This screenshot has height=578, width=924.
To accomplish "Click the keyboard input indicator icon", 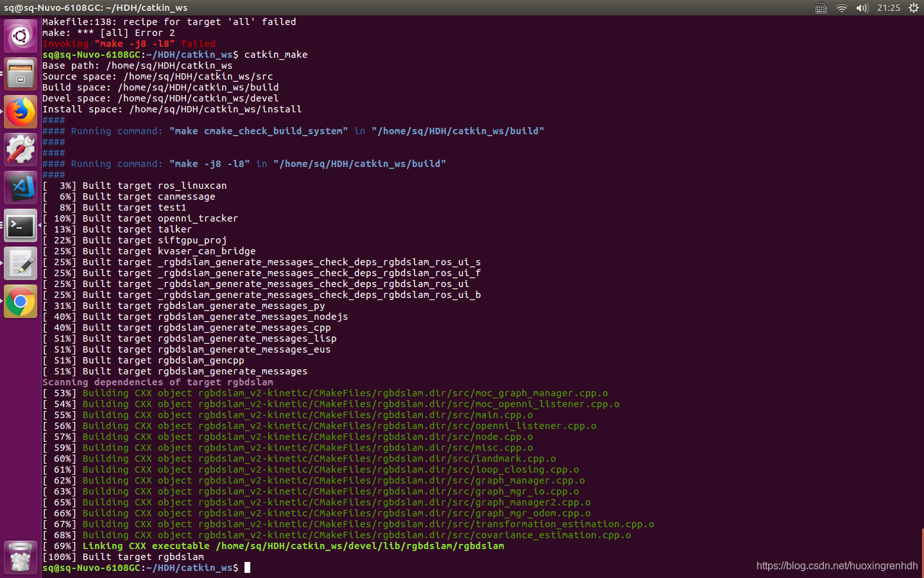I will coord(821,8).
